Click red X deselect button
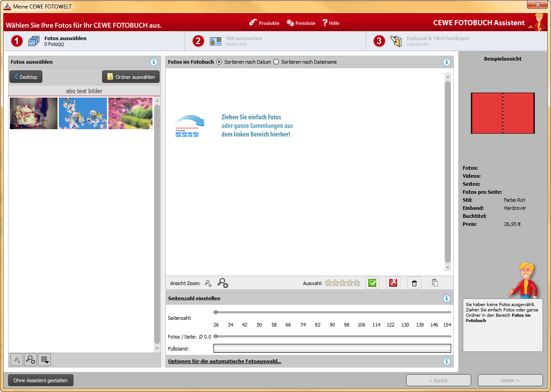 [x=393, y=283]
